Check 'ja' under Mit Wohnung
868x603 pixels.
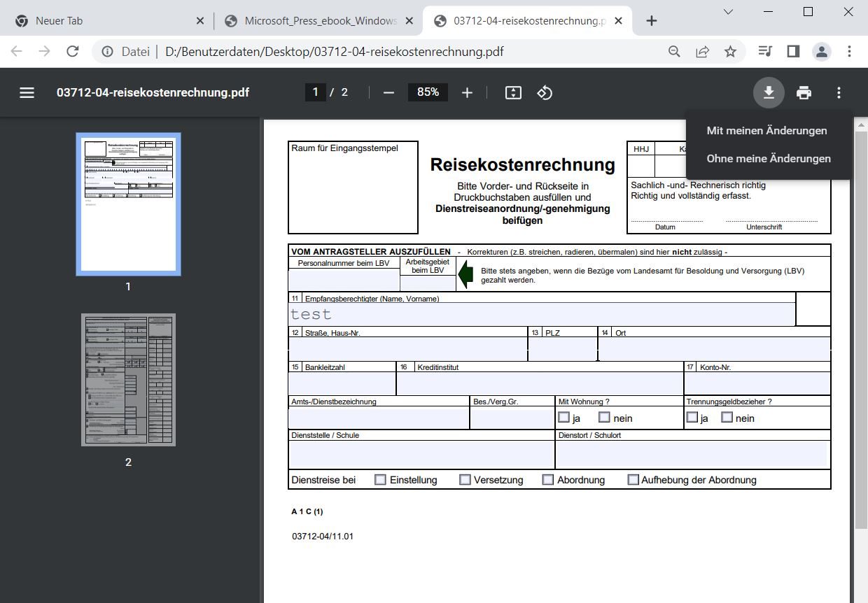pyautogui.click(x=563, y=418)
